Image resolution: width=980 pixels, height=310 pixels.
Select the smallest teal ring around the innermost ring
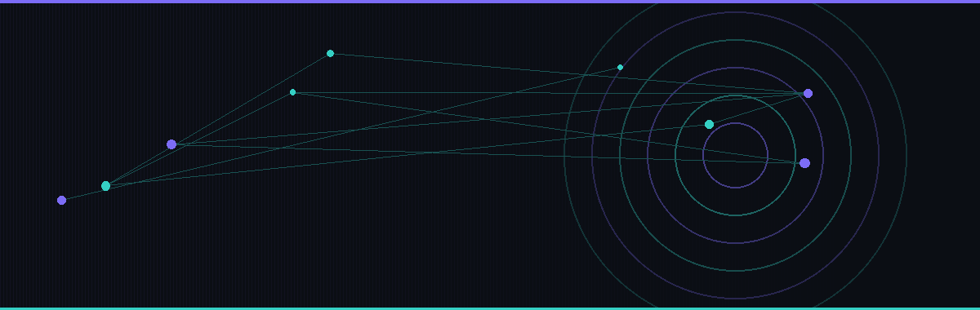(x=675, y=155)
